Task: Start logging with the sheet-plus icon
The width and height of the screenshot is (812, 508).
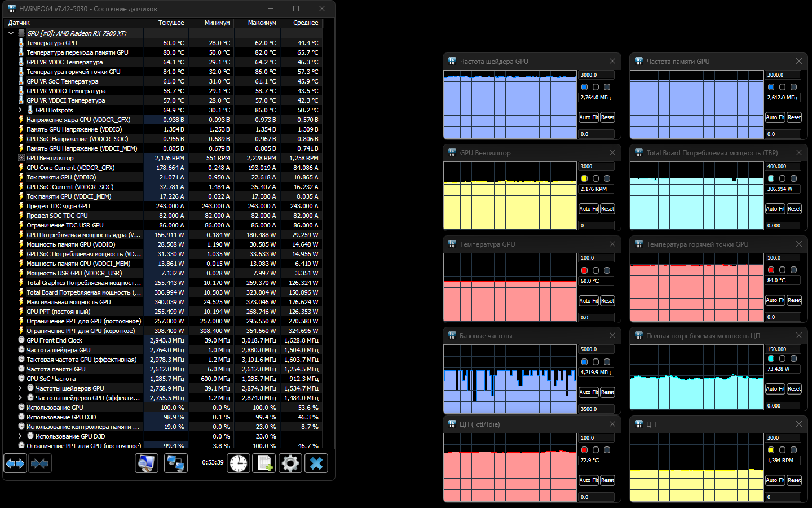Action: (x=264, y=463)
